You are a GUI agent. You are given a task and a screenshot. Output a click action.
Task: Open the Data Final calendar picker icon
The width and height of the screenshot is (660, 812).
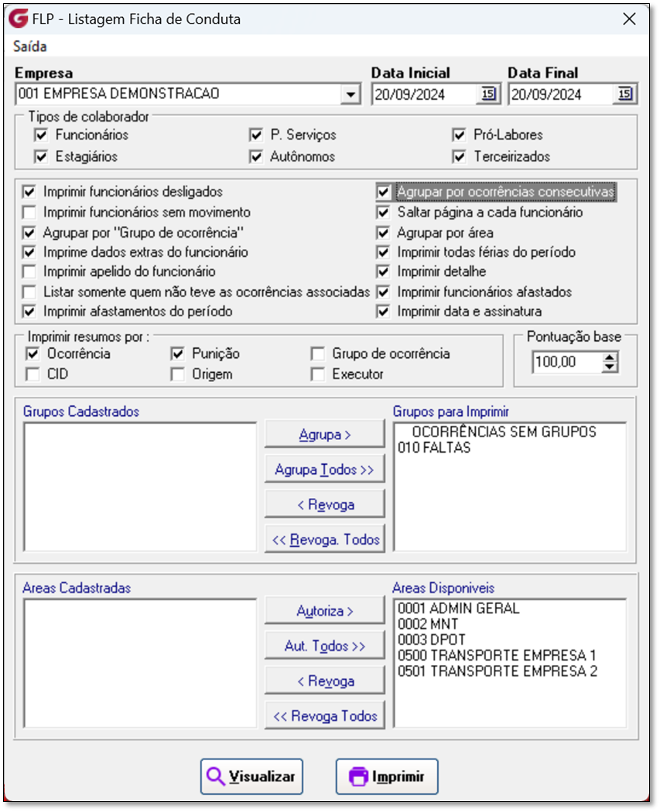624,94
